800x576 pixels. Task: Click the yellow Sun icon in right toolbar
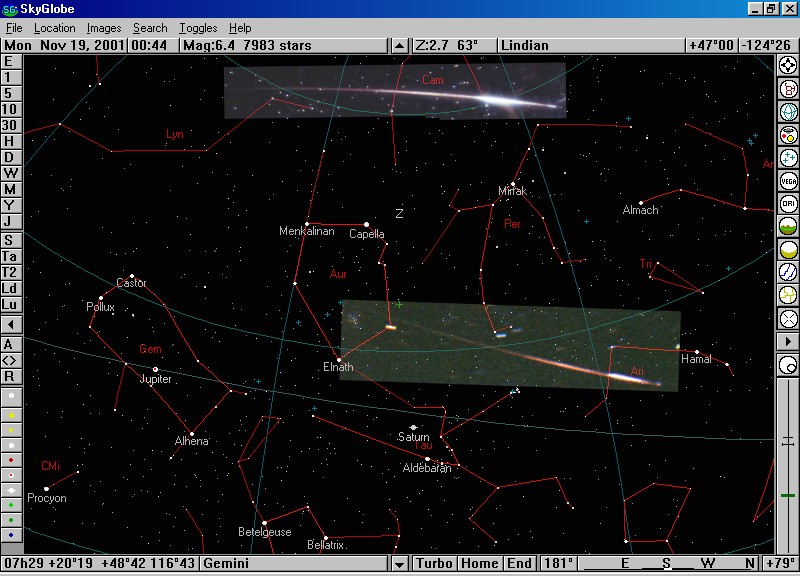[x=788, y=250]
